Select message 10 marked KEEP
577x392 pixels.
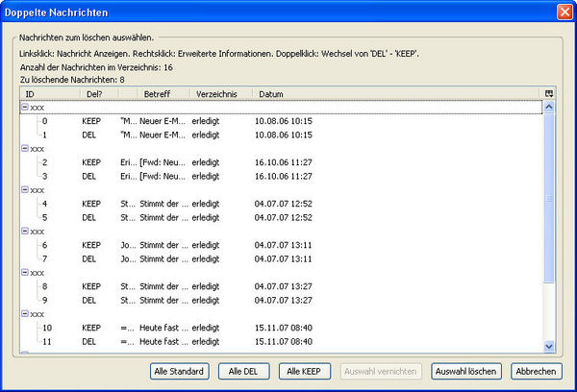(281, 328)
